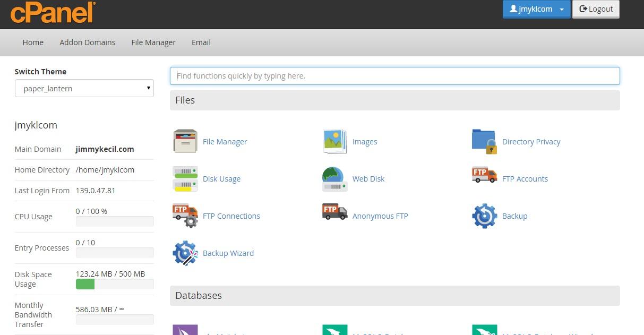
Task: Click the main domain jimmykecil.com
Action: pyautogui.click(x=105, y=149)
